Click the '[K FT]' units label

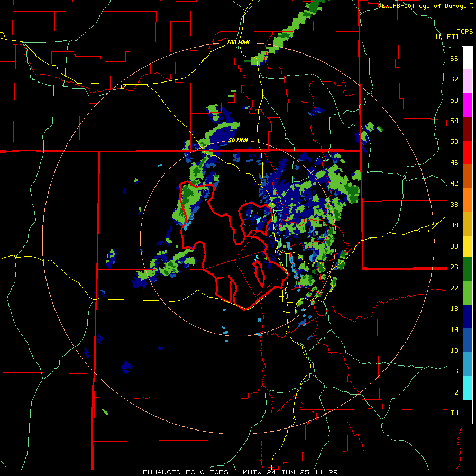point(447,37)
